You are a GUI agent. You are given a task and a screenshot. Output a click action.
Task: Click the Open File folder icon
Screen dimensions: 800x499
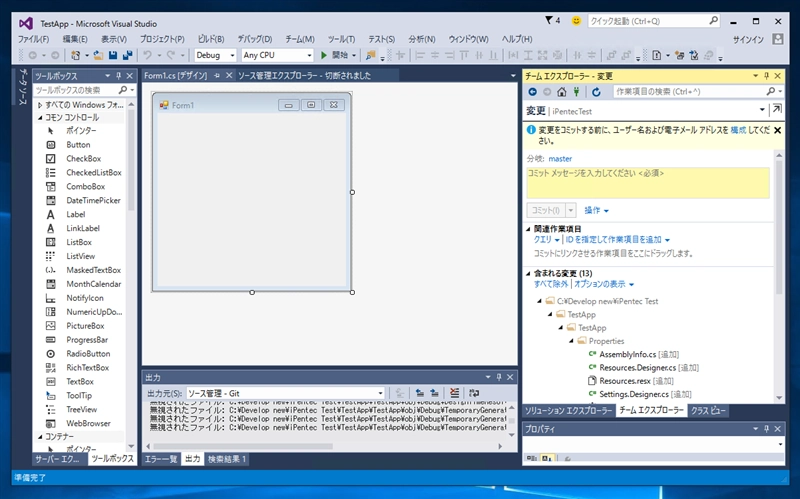pyautogui.click(x=98, y=55)
